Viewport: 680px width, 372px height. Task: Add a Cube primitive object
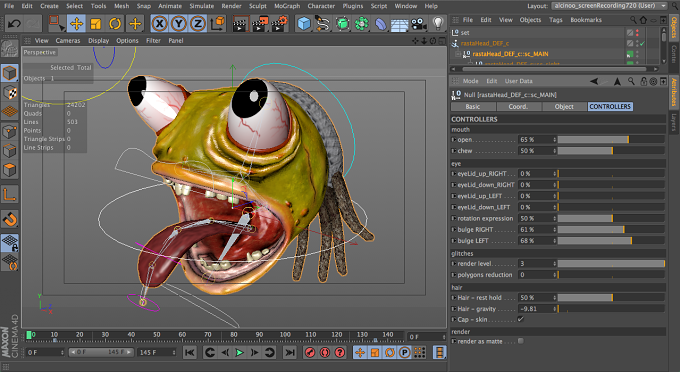(x=304, y=23)
